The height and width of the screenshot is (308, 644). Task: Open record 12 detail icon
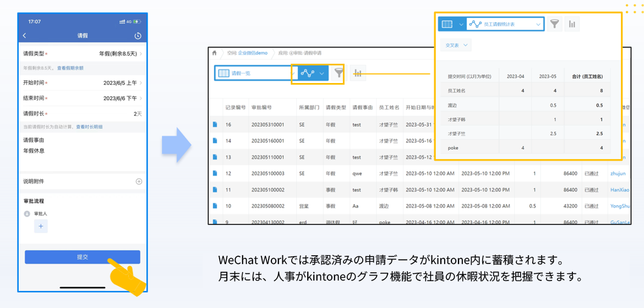[215, 173]
